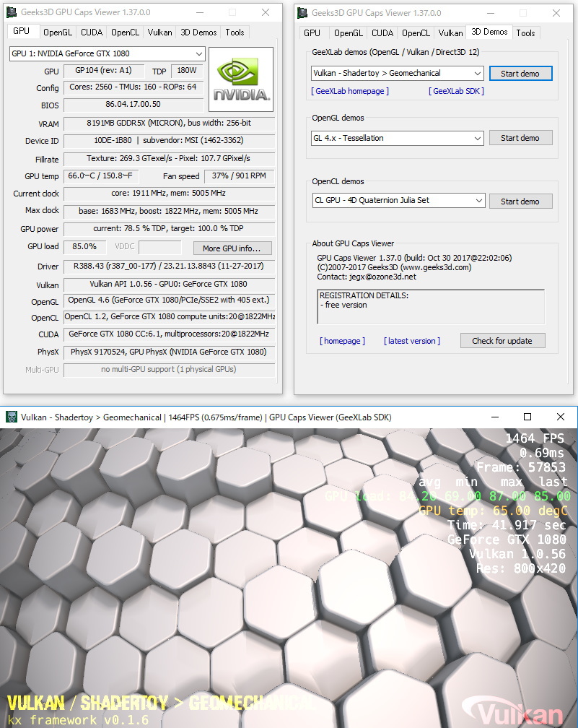This screenshot has height=728, width=578.
Task: Click the Device ID field
Action: 169,141
